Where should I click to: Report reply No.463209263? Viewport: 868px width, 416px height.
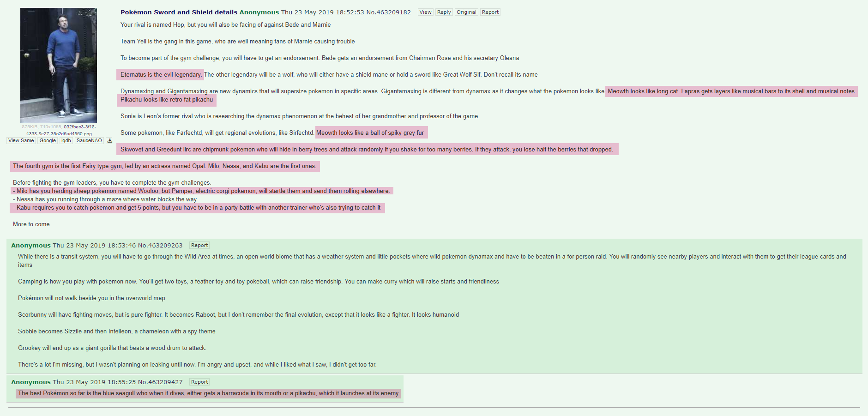pyautogui.click(x=199, y=245)
